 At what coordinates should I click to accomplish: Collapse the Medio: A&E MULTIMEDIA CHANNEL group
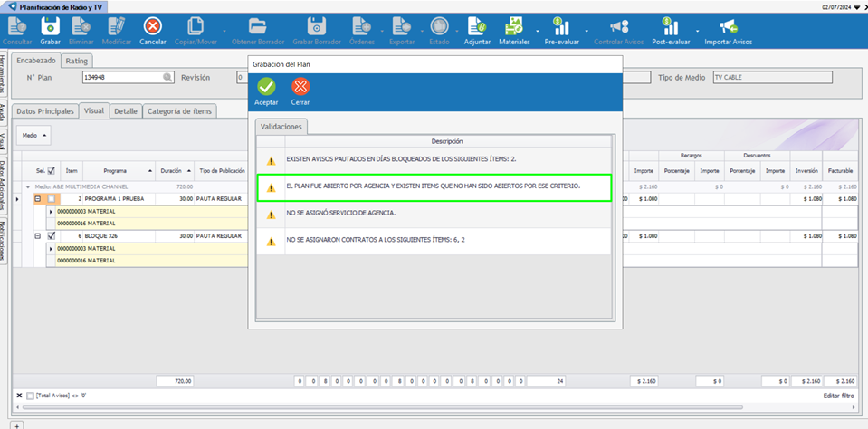click(28, 187)
